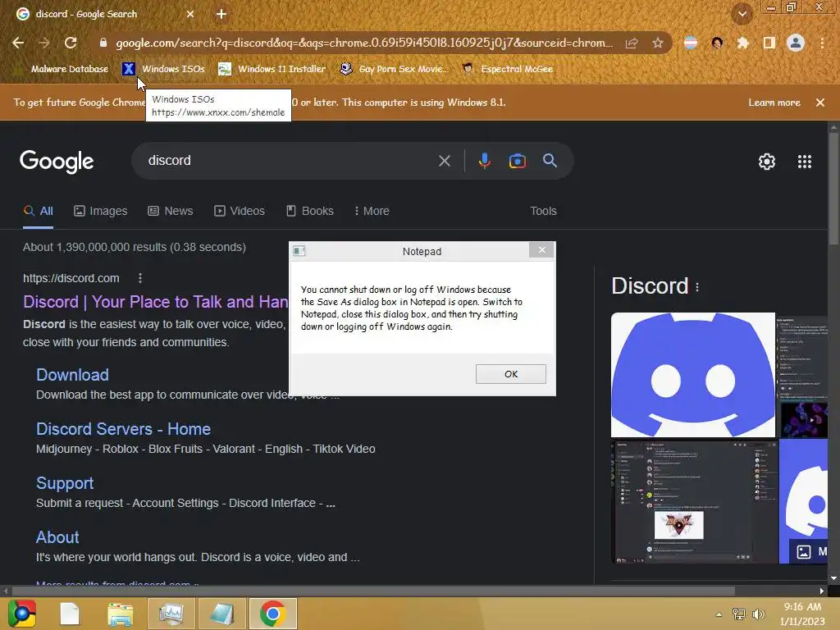This screenshot has height=630, width=840.
Task: Click the Notepad dialog title bar icon
Action: point(299,251)
